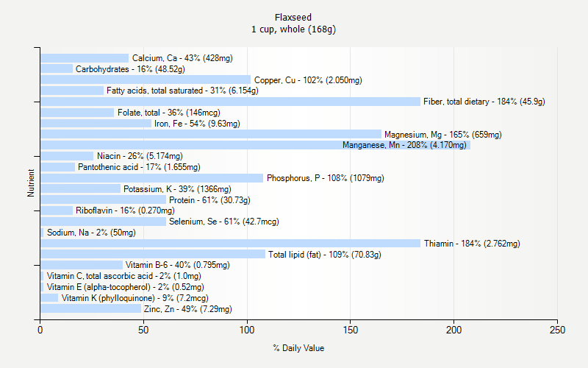Click the Total lipid (fat) label
This screenshot has height=368, width=588.
point(324,255)
